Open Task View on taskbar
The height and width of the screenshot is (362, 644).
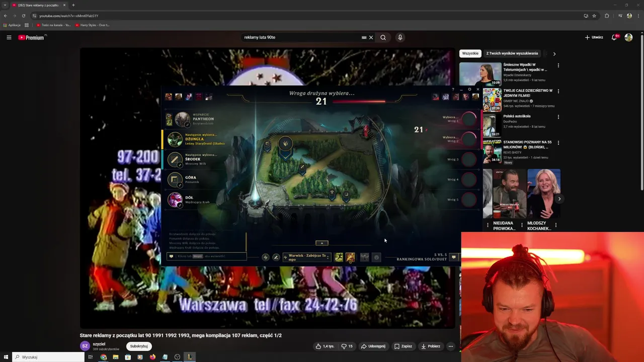90,357
